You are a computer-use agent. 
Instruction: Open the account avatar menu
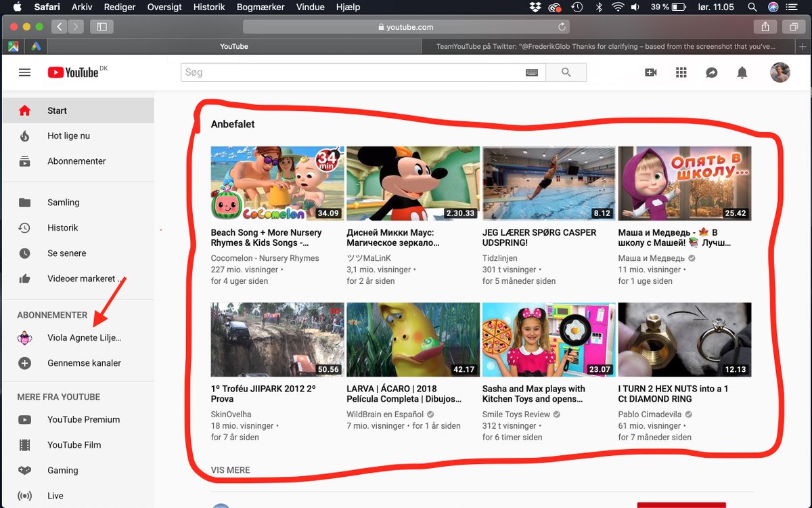pos(780,72)
